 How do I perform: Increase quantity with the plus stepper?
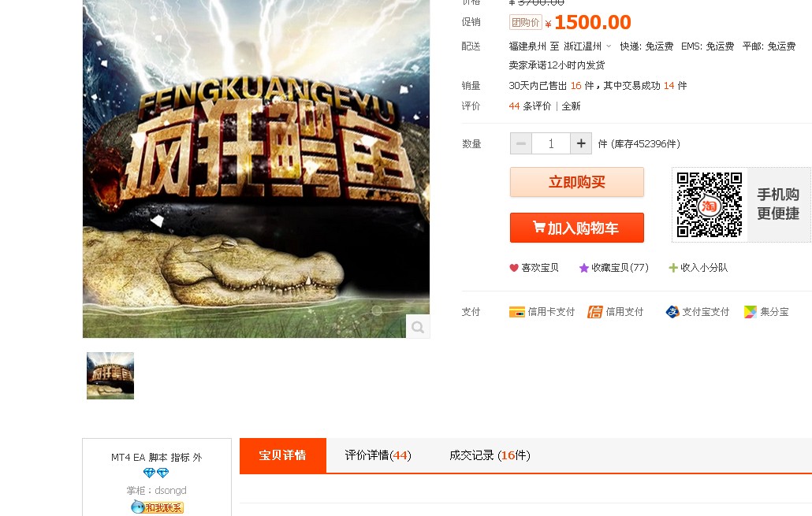(581, 143)
